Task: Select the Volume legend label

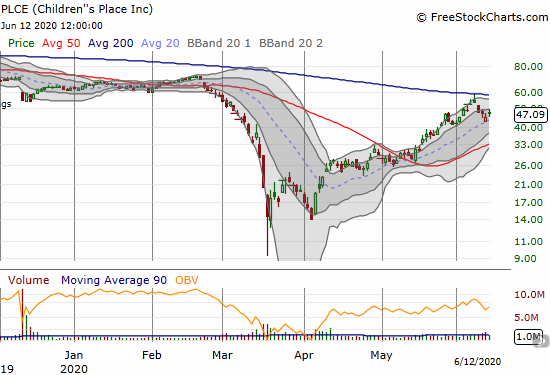Action: point(29,280)
